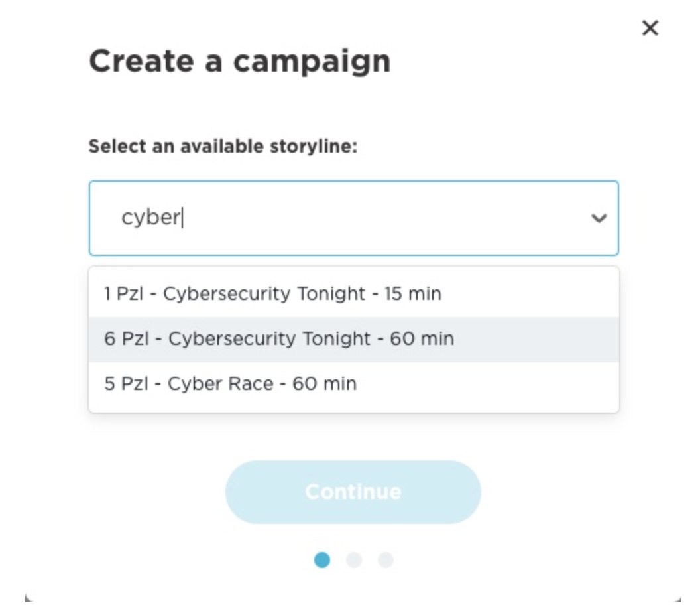Go to the third step dot

[386, 560]
